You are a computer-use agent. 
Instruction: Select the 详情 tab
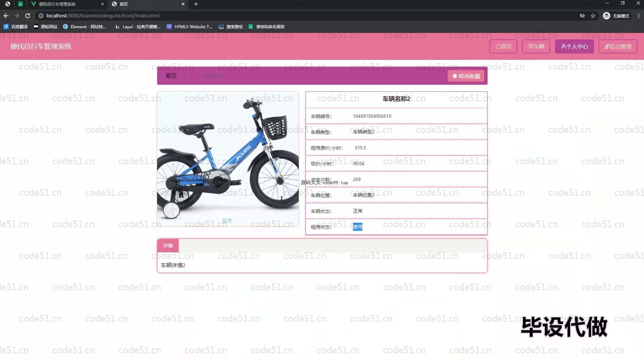[x=168, y=245]
